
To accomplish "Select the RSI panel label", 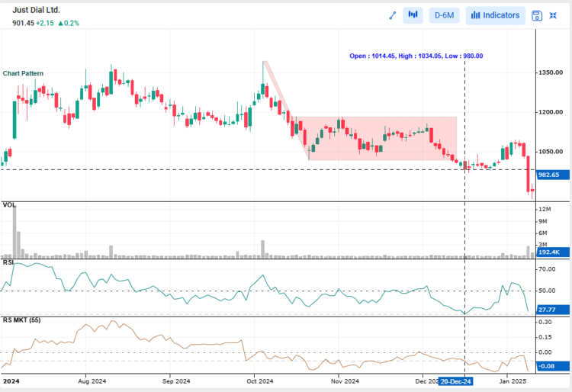I will (x=8, y=263).
